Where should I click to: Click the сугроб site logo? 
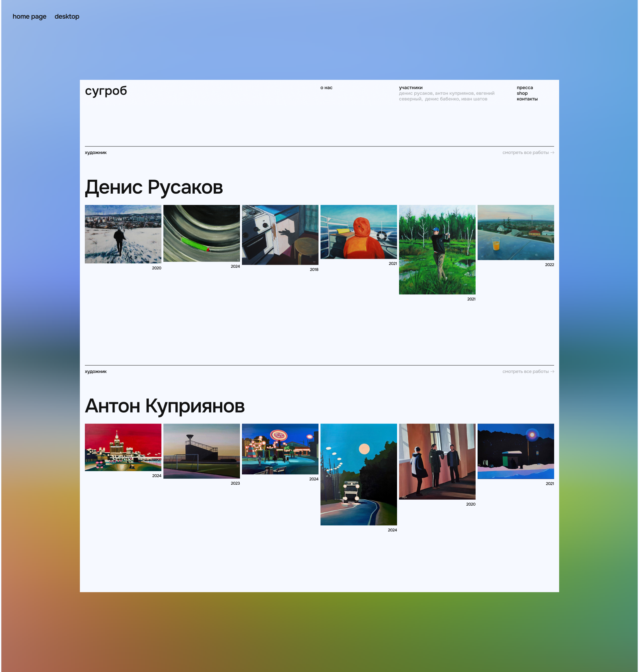106,91
